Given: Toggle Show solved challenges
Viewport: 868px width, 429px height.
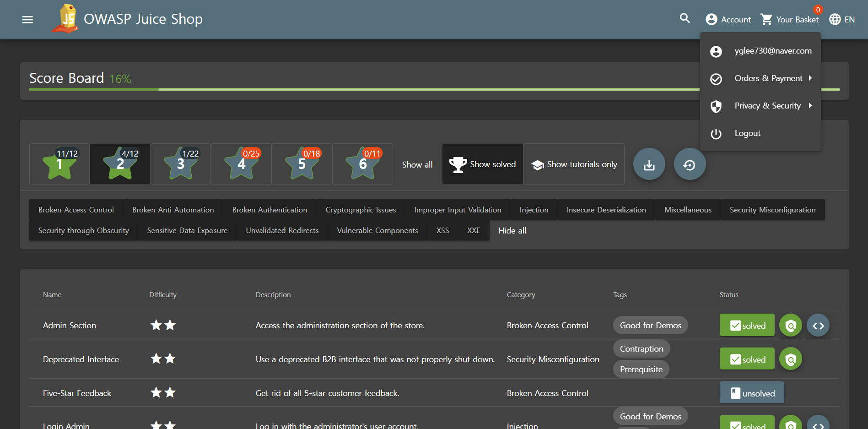Looking at the screenshot, I should point(482,164).
